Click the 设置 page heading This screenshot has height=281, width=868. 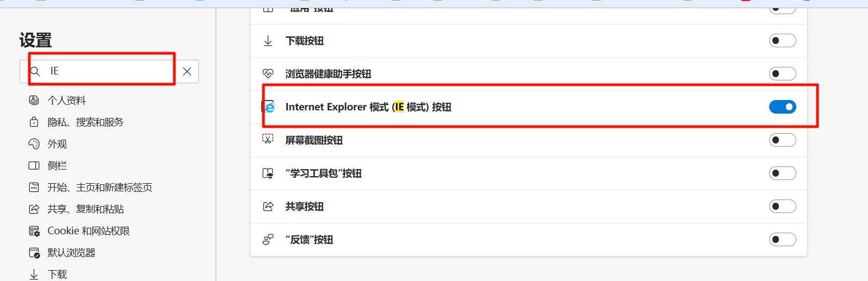pyautogui.click(x=36, y=40)
